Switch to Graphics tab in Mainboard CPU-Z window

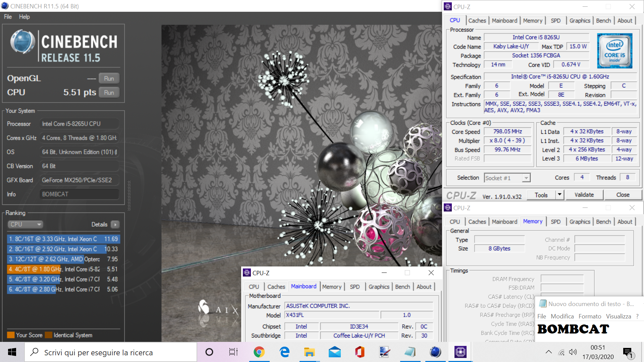(x=379, y=287)
